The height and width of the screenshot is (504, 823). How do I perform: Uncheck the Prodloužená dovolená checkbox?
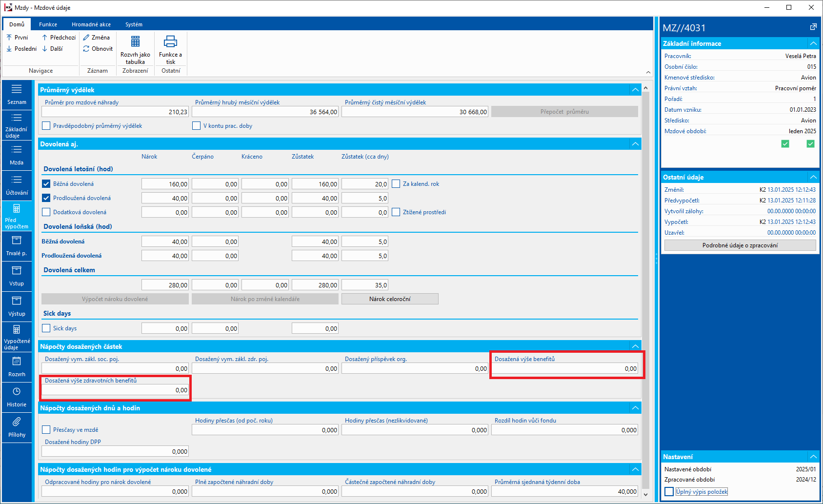pyautogui.click(x=46, y=198)
